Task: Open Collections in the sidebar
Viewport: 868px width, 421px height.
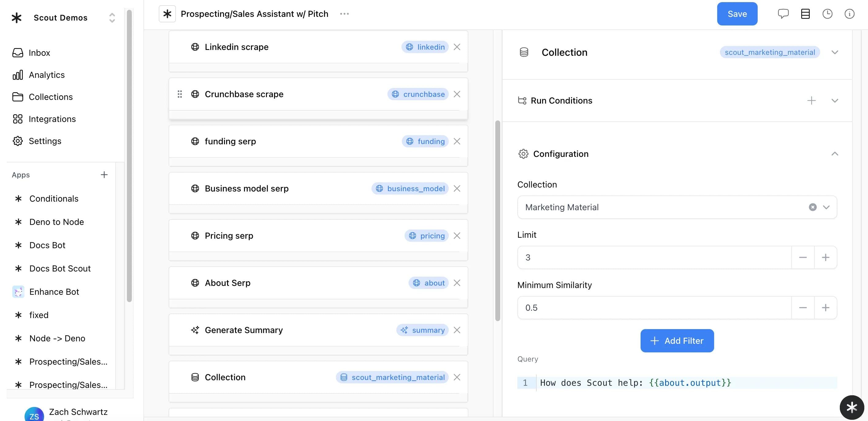Action: click(x=51, y=97)
